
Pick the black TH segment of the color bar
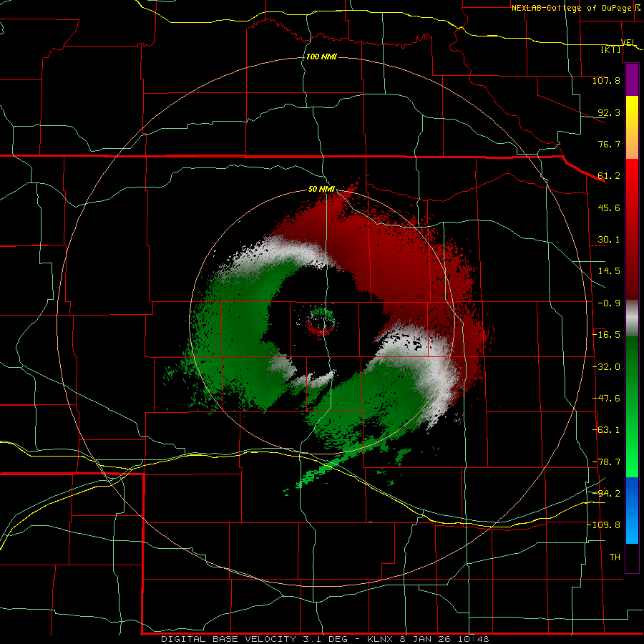tap(632, 557)
